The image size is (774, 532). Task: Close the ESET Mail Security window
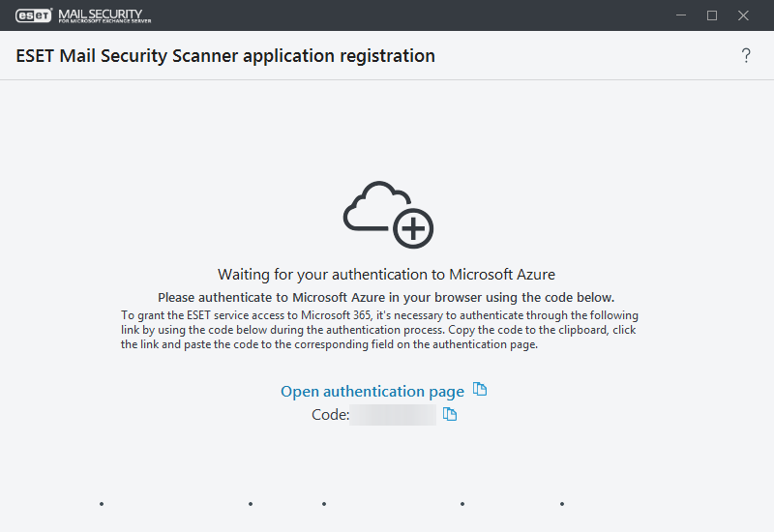point(744,15)
